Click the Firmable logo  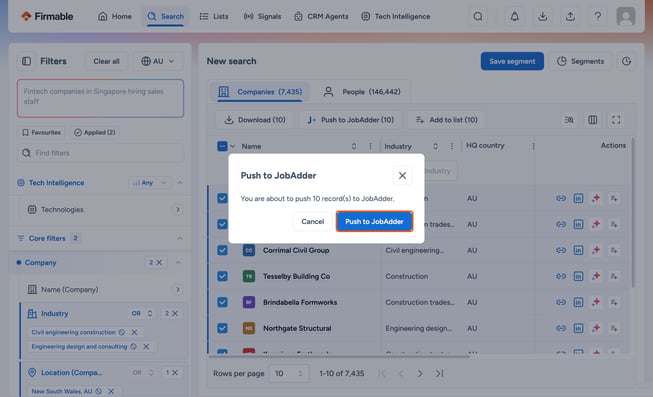(x=47, y=16)
